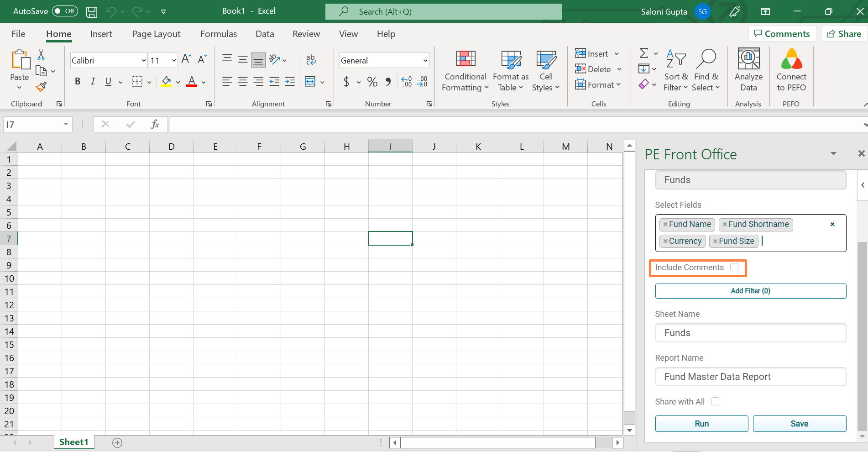Click the AutoSum sigma icon
The image size is (868, 452).
pos(643,53)
